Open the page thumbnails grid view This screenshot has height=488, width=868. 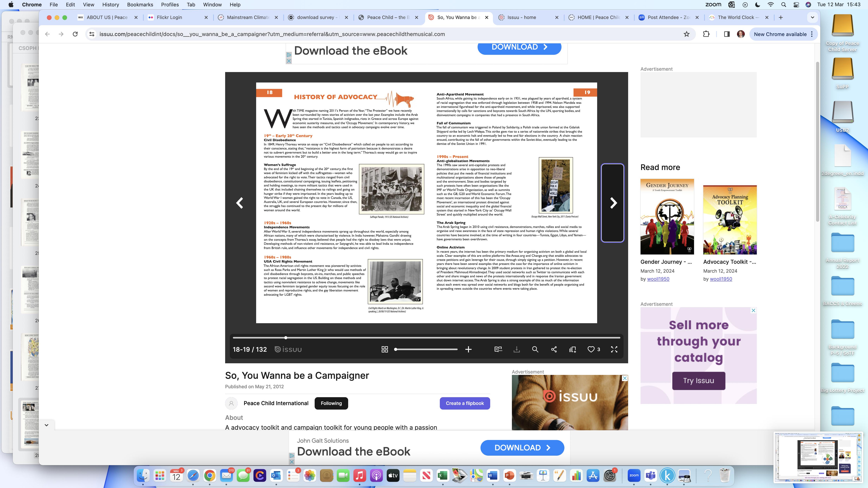[x=384, y=349]
